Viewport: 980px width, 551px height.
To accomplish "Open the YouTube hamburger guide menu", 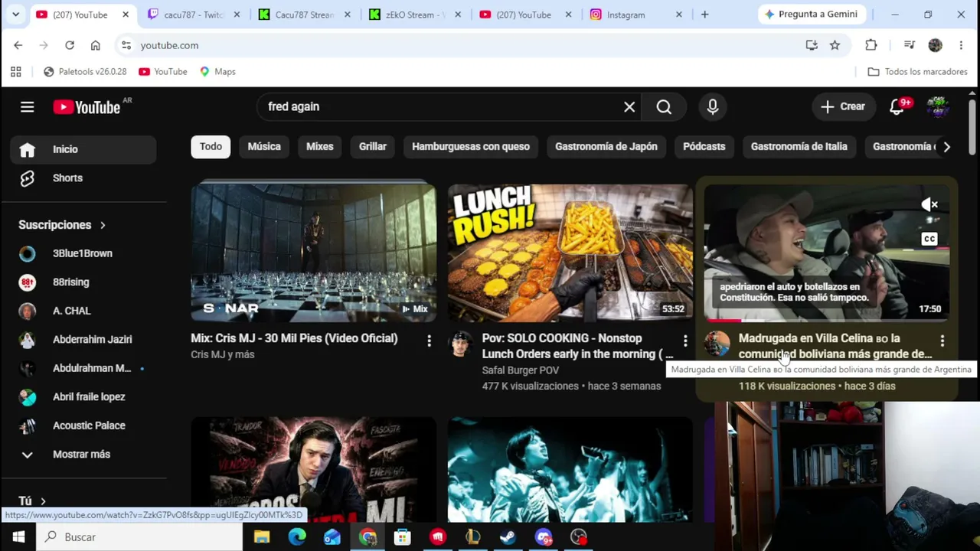I will tap(27, 107).
